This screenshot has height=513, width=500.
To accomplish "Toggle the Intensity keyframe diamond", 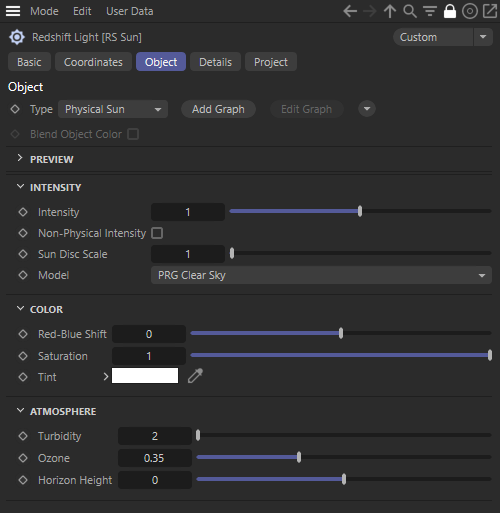I will click(23, 212).
